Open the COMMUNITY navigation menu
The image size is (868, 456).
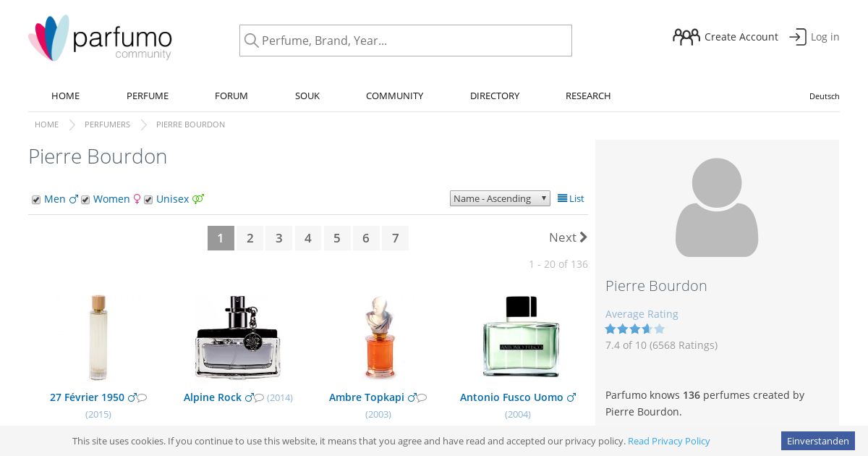(x=394, y=96)
